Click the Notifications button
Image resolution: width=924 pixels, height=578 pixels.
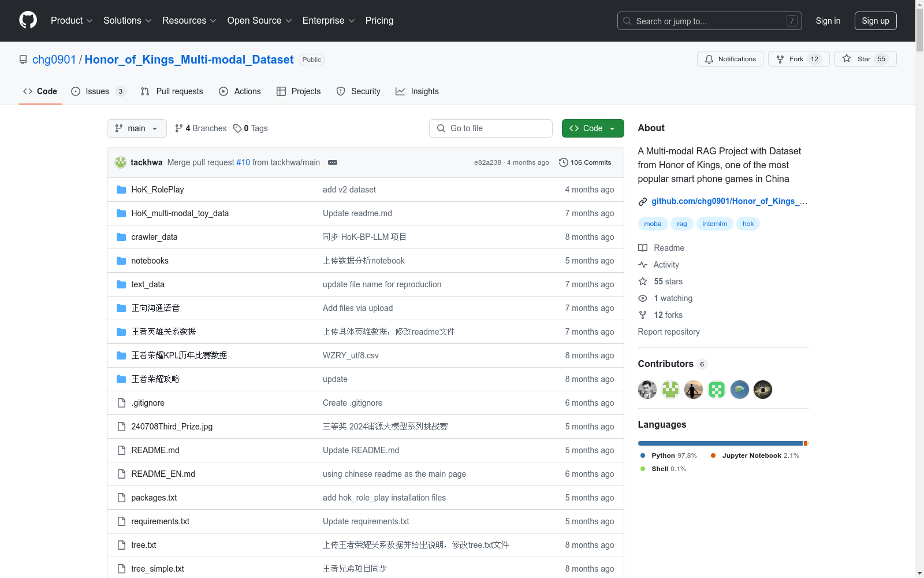point(731,59)
